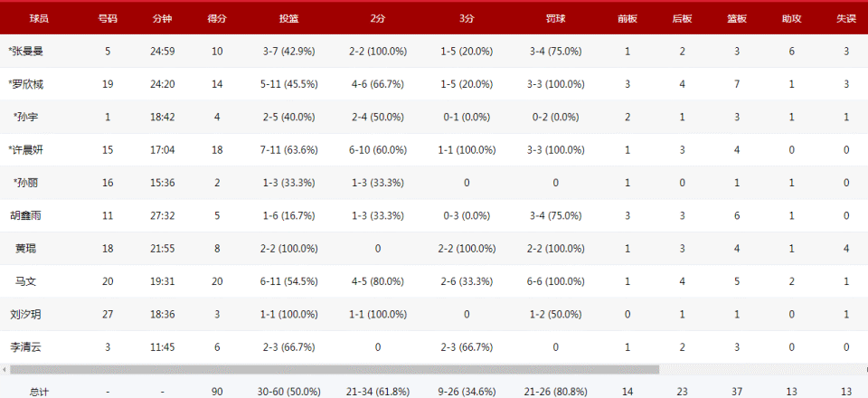Click the left arrow of the horizontal scrollbar

pyautogui.click(x=4, y=369)
